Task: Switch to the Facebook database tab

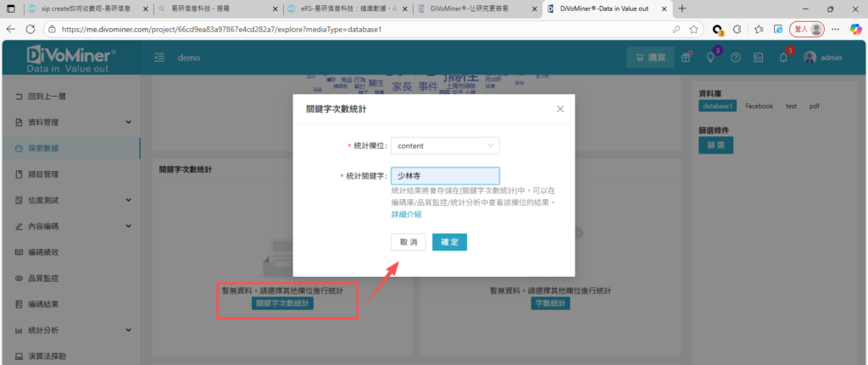Action: [759, 107]
